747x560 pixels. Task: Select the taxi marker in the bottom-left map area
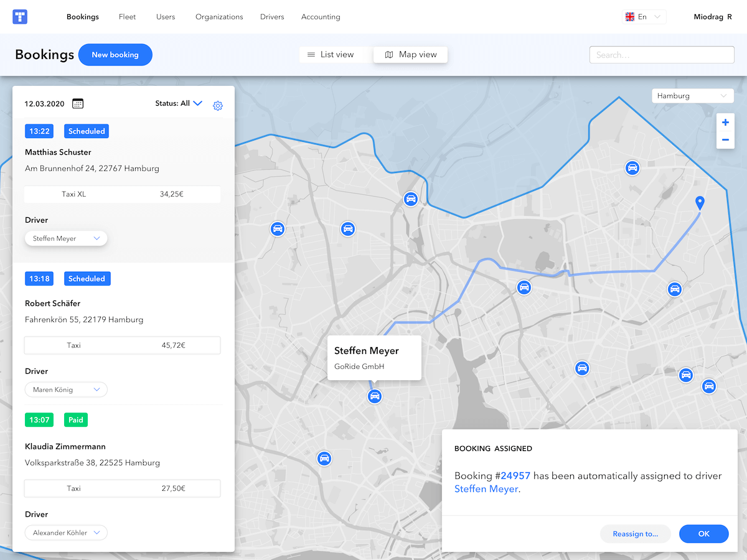click(x=324, y=459)
